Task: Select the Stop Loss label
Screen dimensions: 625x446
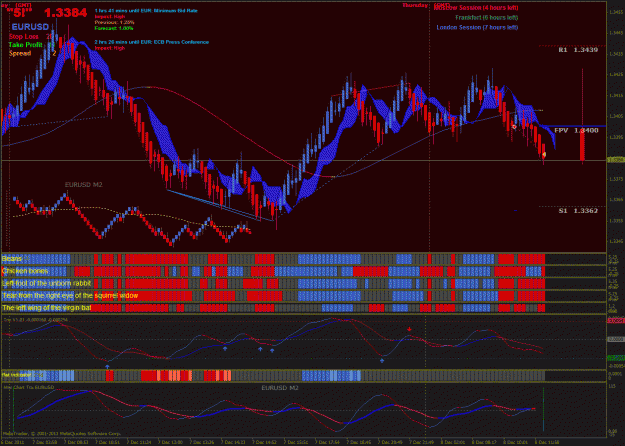Action: [24, 37]
